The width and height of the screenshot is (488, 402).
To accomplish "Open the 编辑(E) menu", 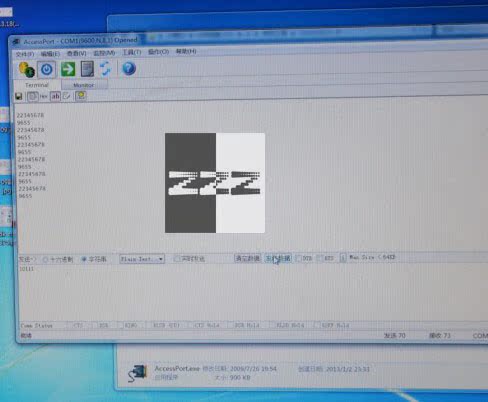I will tap(50, 54).
